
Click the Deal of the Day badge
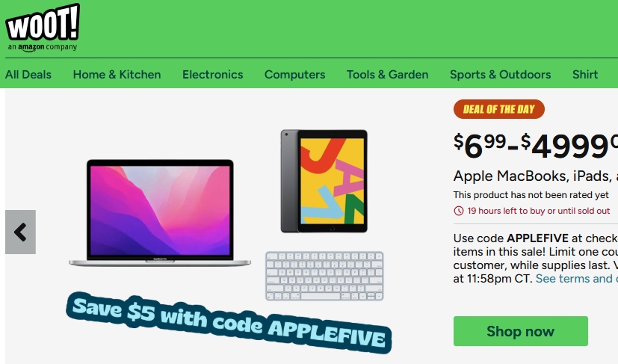point(499,109)
